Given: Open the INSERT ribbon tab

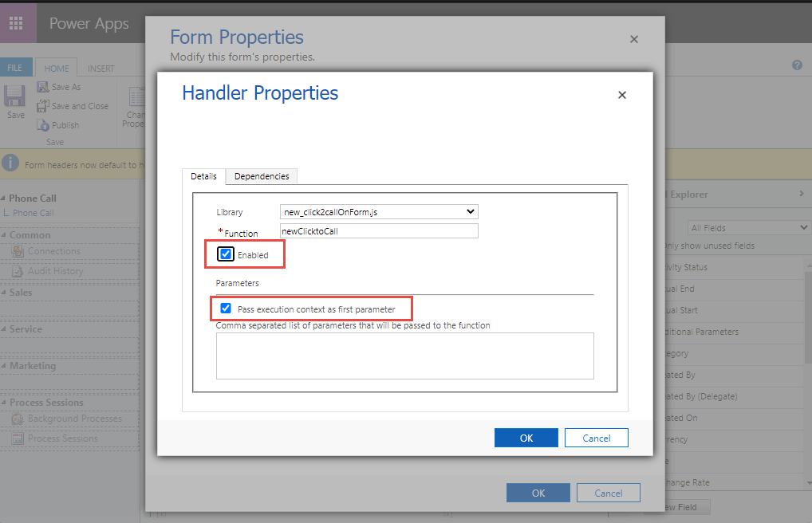Looking at the screenshot, I should (x=101, y=69).
